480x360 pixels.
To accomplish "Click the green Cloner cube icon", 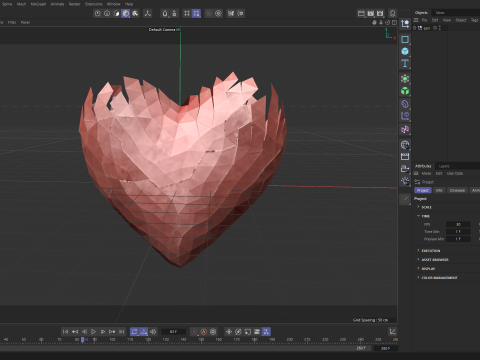I will point(405,91).
